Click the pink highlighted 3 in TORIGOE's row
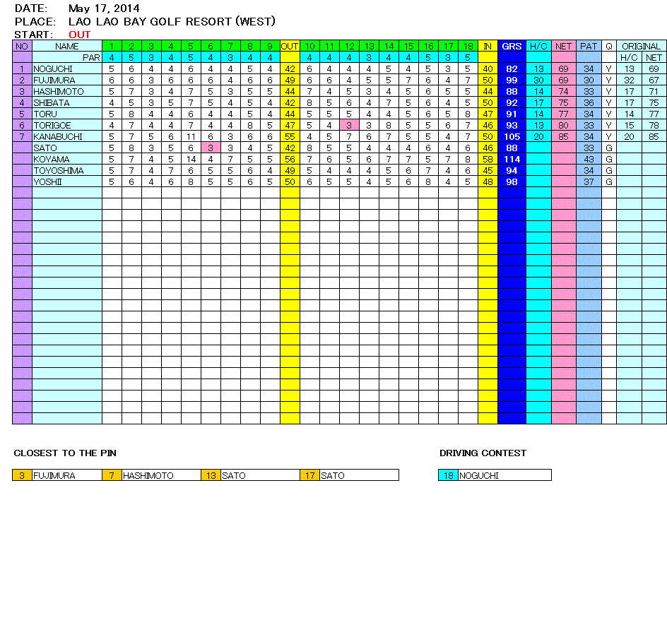Image resolution: width=667 pixels, height=644 pixels. tap(349, 126)
